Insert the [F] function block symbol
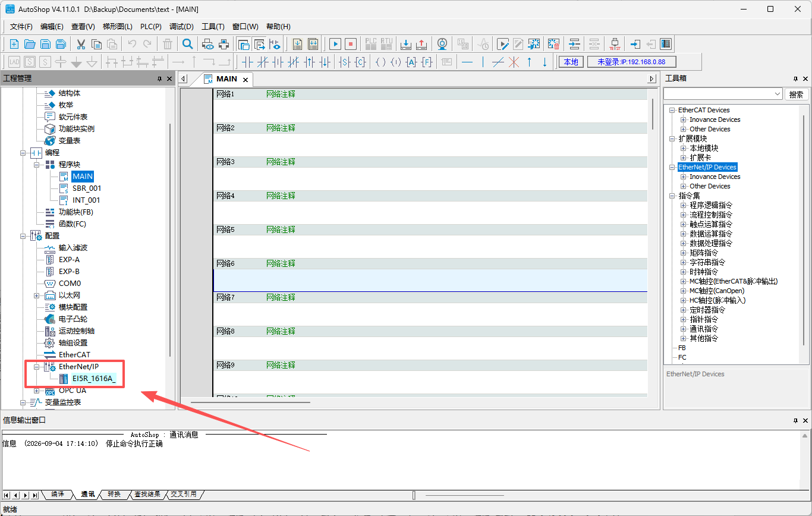Screen dimensions: 812x516 pos(427,62)
